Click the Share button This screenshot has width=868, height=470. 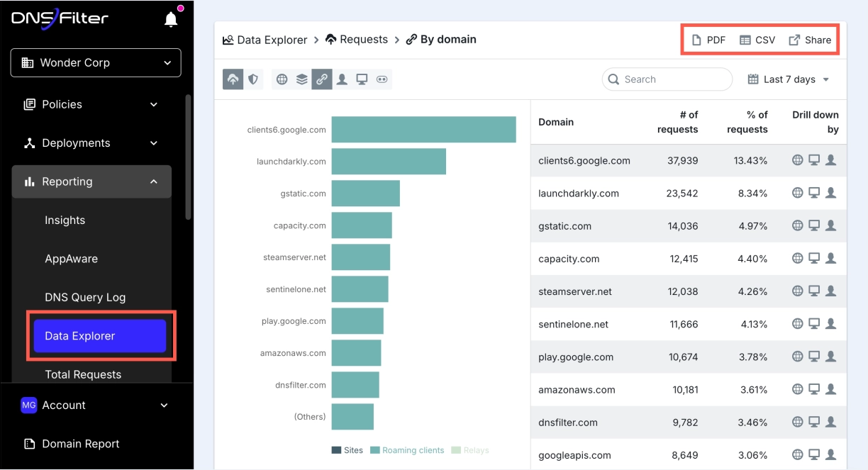point(810,40)
